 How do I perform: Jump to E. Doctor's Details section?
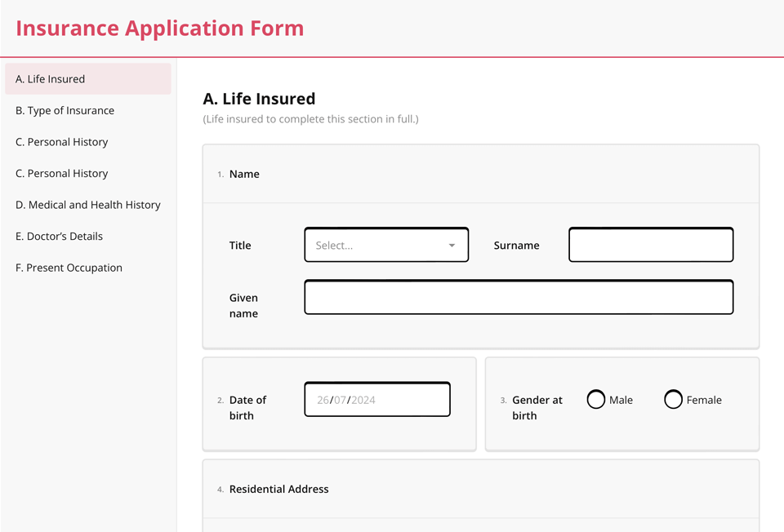59,237
